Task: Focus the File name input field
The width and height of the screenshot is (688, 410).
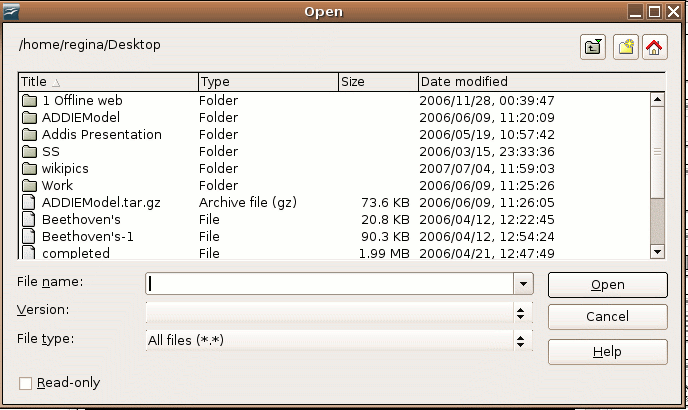Action: (330, 284)
